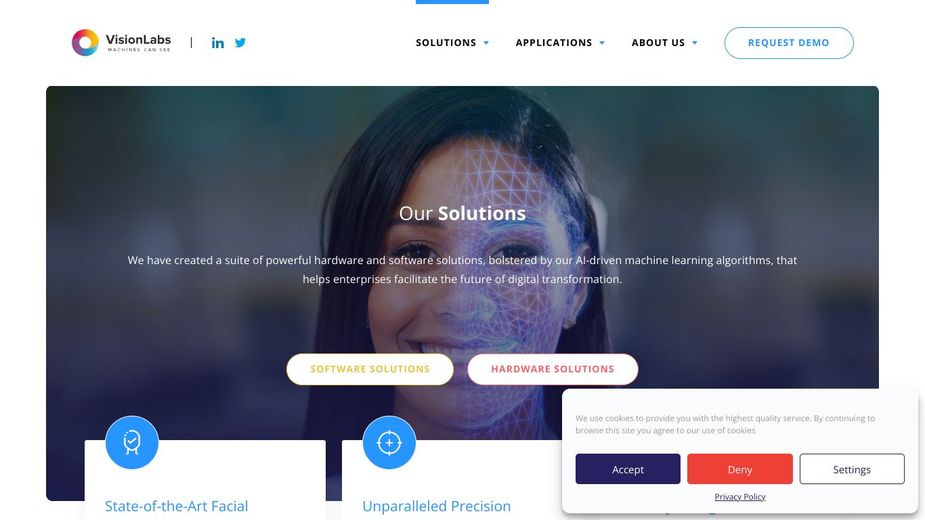Open the APPLICATIONS menu item
The width and height of the screenshot is (925, 520).
click(554, 42)
